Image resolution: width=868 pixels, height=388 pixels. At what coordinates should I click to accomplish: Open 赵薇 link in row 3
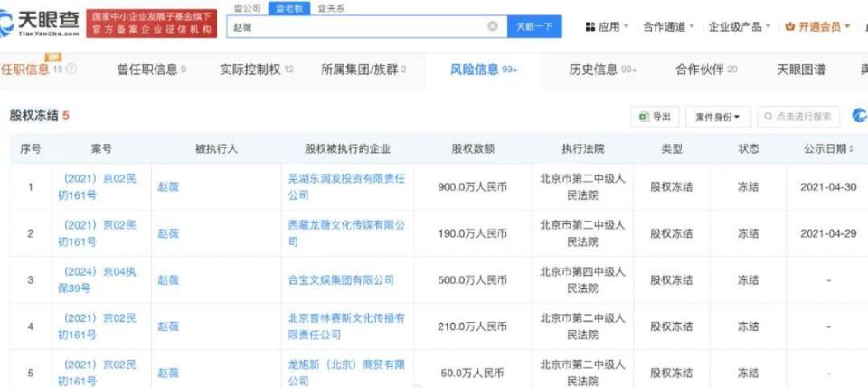(x=168, y=280)
